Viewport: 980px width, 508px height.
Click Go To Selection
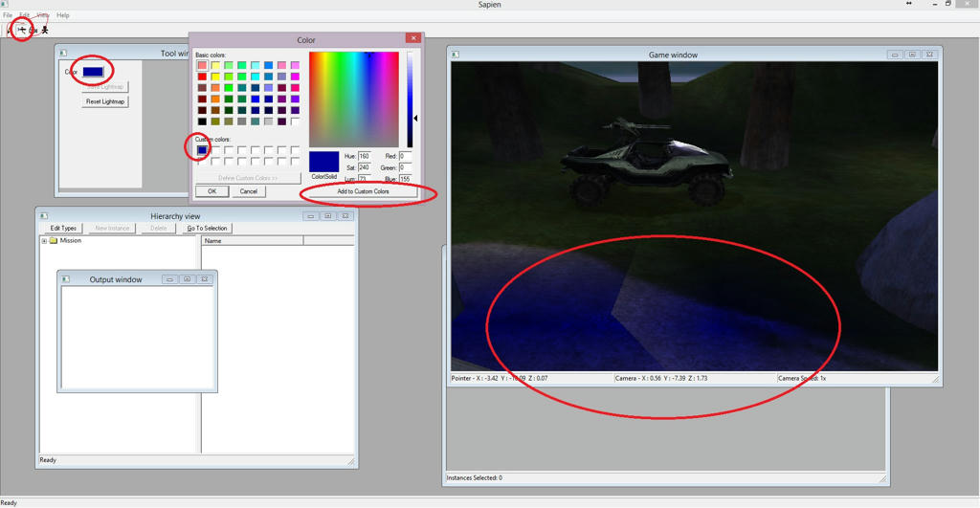pyautogui.click(x=207, y=228)
